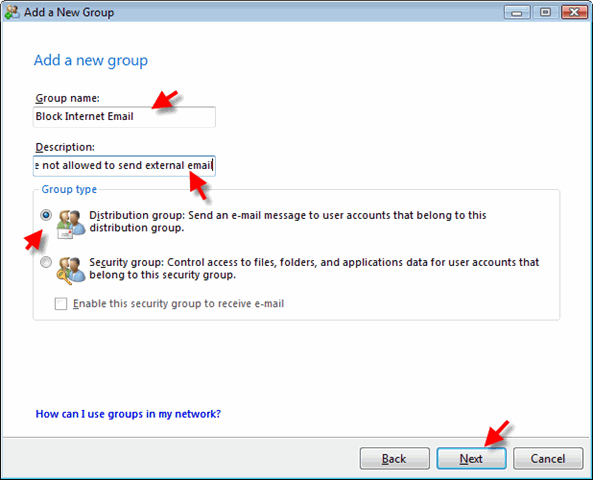Maximize the Add a New Group window
The width and height of the screenshot is (593, 480).
pyautogui.click(x=545, y=12)
